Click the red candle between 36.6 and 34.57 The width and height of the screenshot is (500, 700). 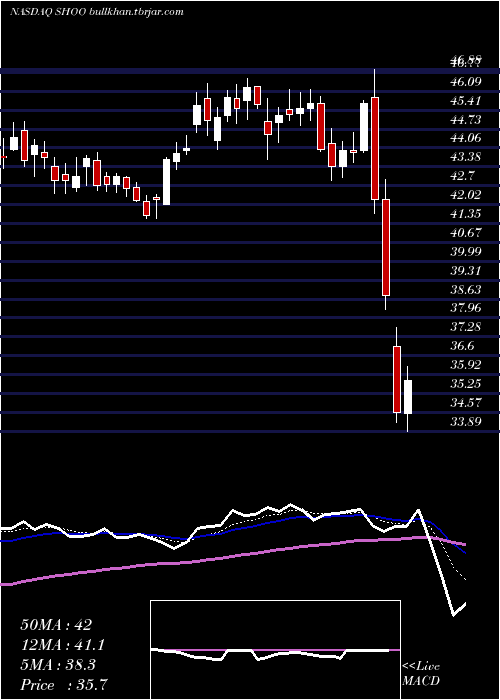(x=397, y=379)
